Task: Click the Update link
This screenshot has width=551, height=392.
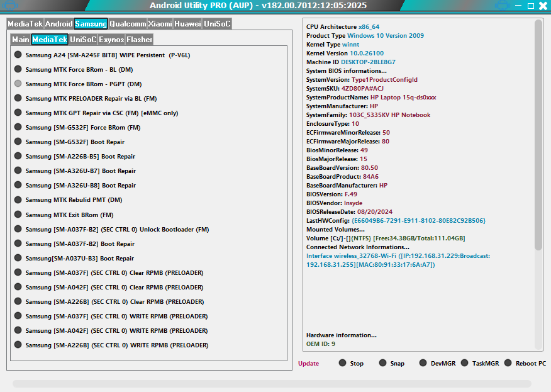Action: [x=309, y=364]
